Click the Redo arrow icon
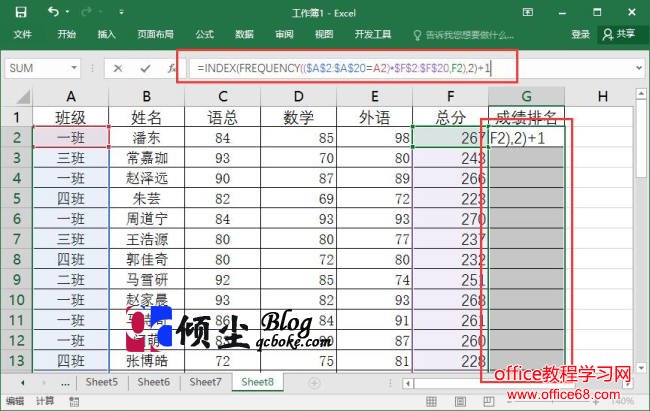Image resolution: width=650 pixels, height=411 pixels. 87,12
